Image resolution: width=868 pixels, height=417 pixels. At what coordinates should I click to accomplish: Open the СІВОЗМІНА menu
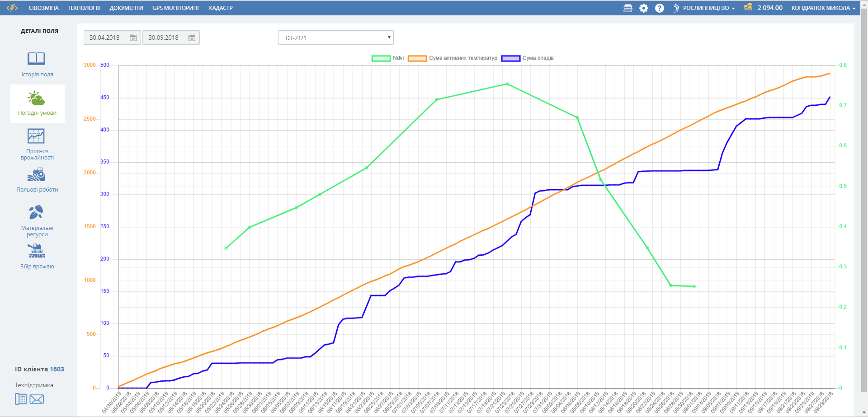click(44, 8)
